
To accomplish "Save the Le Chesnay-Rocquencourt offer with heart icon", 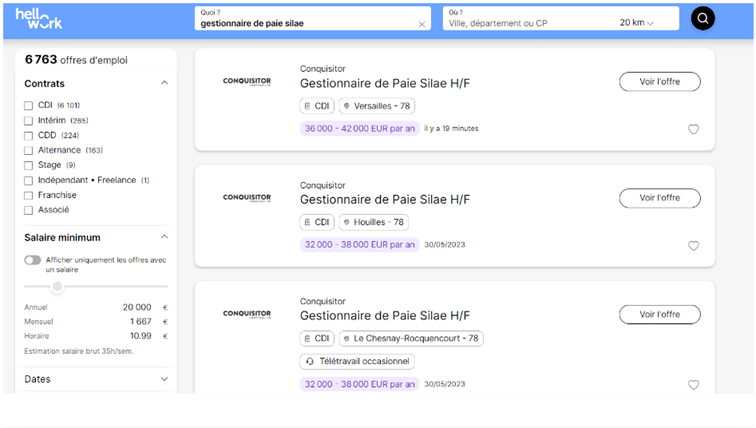I will [693, 385].
